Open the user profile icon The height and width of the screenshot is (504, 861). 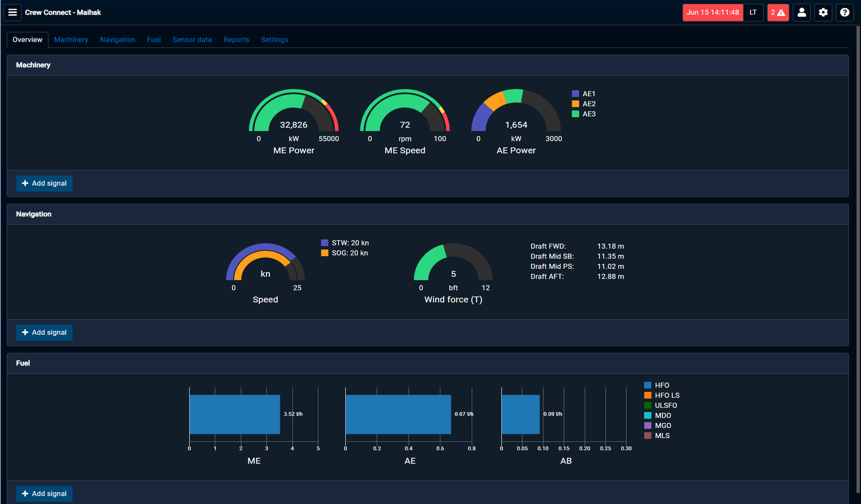(x=801, y=13)
